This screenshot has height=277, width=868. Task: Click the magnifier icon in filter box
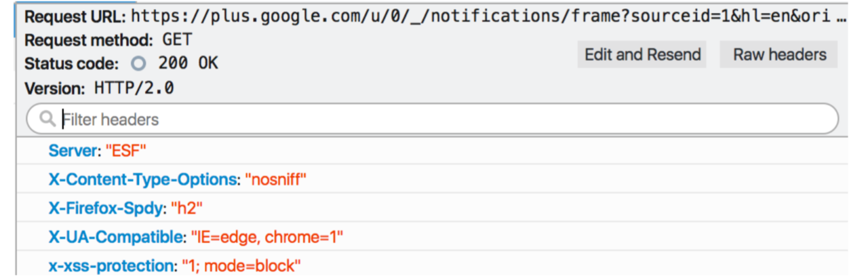47,119
